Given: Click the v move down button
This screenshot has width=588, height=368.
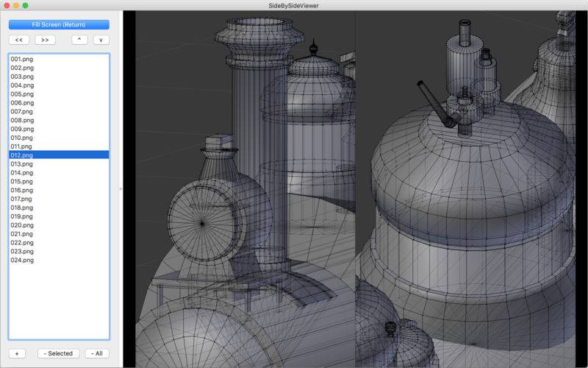Looking at the screenshot, I should pos(101,40).
